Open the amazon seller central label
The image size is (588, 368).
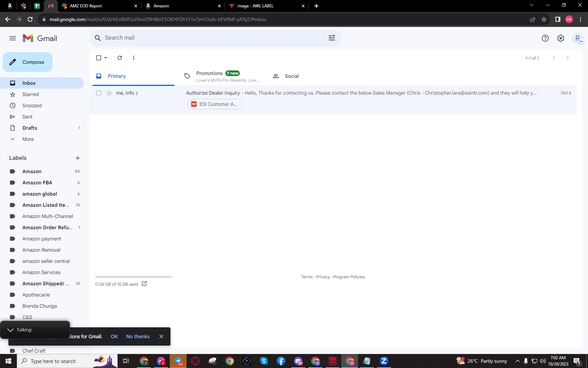pyautogui.click(x=42, y=261)
